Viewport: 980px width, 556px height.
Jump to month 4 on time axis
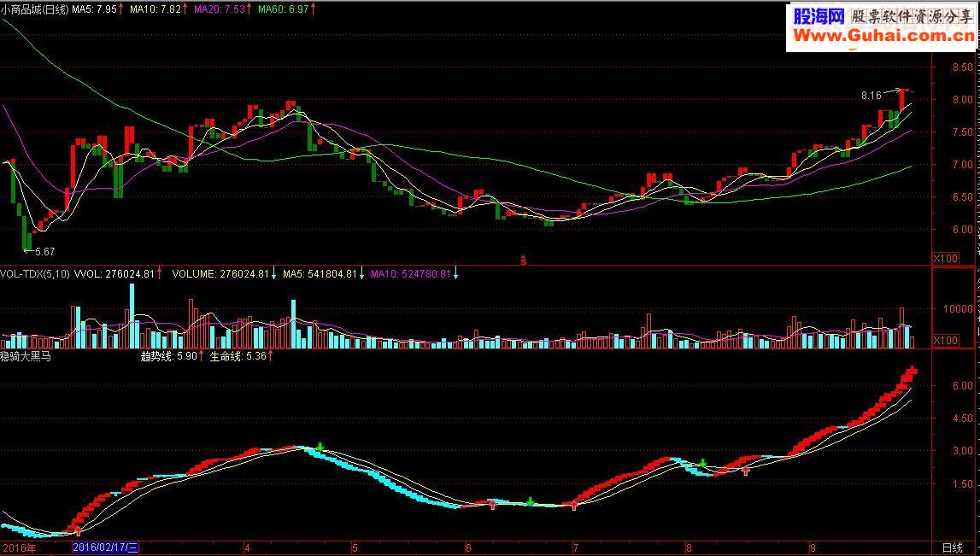248,547
